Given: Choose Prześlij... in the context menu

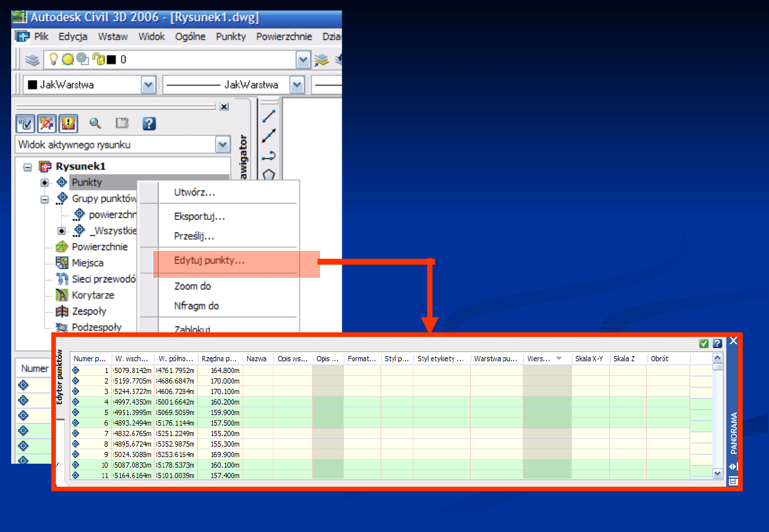Looking at the screenshot, I should (x=194, y=236).
